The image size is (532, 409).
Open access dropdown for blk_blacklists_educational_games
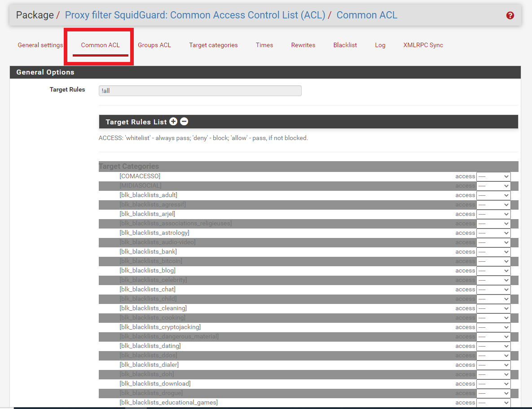click(493, 403)
